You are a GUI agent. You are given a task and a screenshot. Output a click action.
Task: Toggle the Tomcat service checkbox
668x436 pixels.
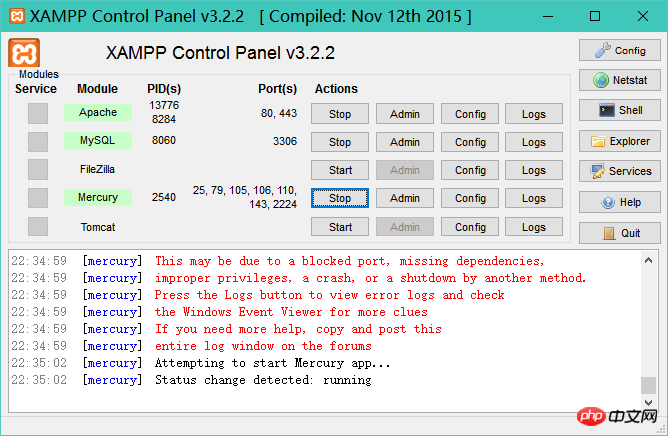coord(38,226)
